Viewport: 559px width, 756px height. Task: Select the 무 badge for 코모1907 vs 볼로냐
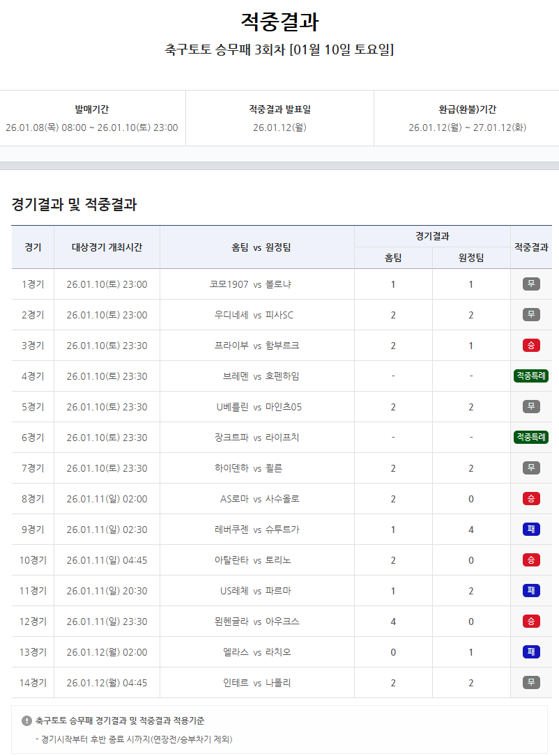coord(532,284)
